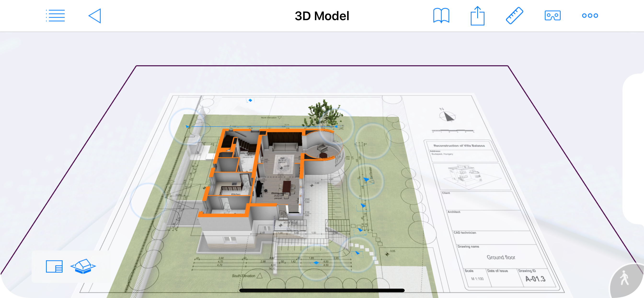
Task: Tap the share export icon
Action: (477, 16)
